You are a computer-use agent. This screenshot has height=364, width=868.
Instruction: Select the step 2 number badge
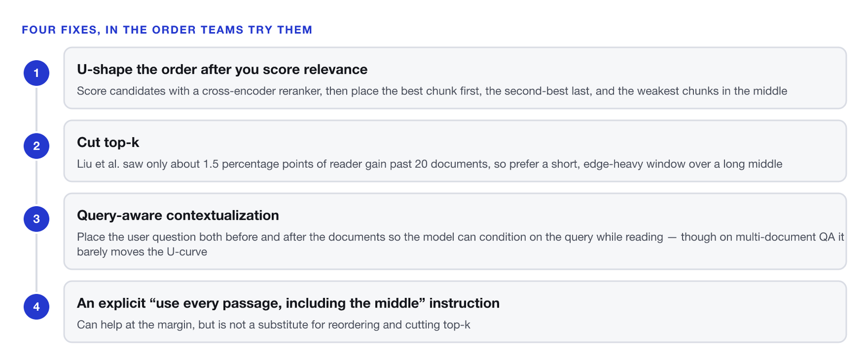coord(36,146)
